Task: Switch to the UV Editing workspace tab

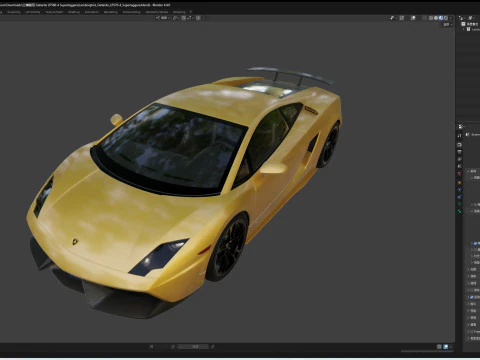Action: (x=32, y=12)
